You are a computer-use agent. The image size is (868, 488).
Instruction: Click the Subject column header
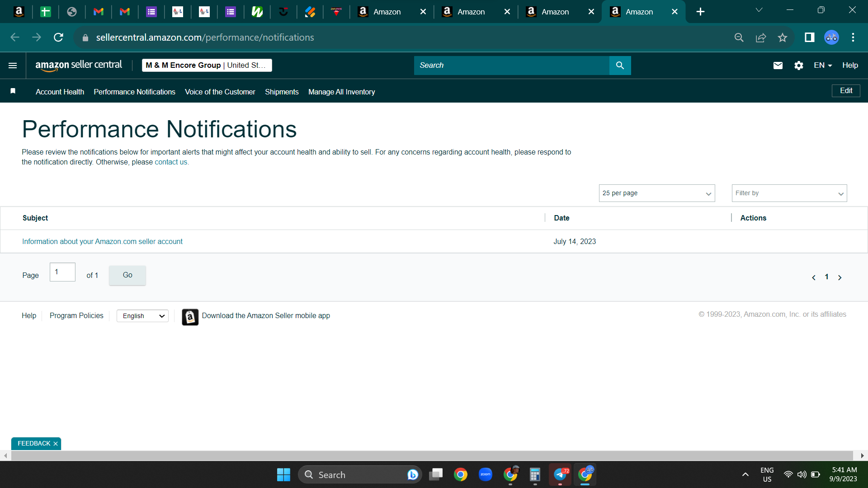click(x=35, y=218)
